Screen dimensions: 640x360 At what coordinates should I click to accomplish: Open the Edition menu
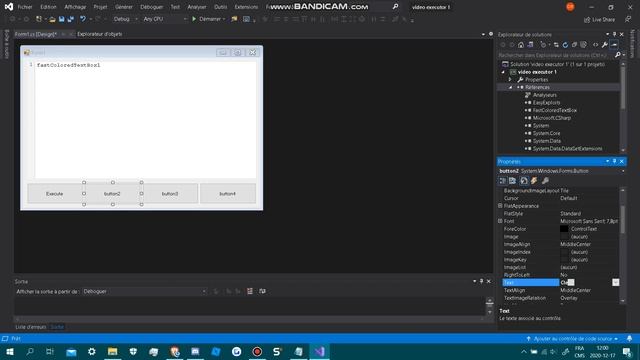pos(48,7)
